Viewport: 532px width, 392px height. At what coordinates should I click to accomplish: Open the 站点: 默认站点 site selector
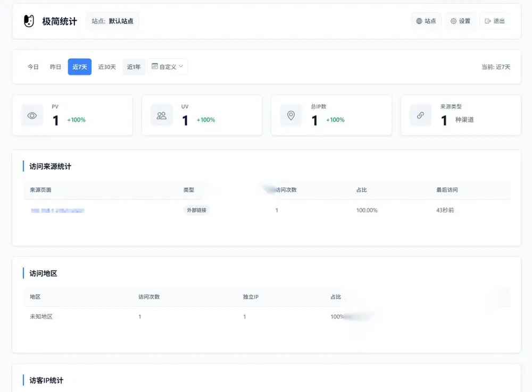point(112,21)
